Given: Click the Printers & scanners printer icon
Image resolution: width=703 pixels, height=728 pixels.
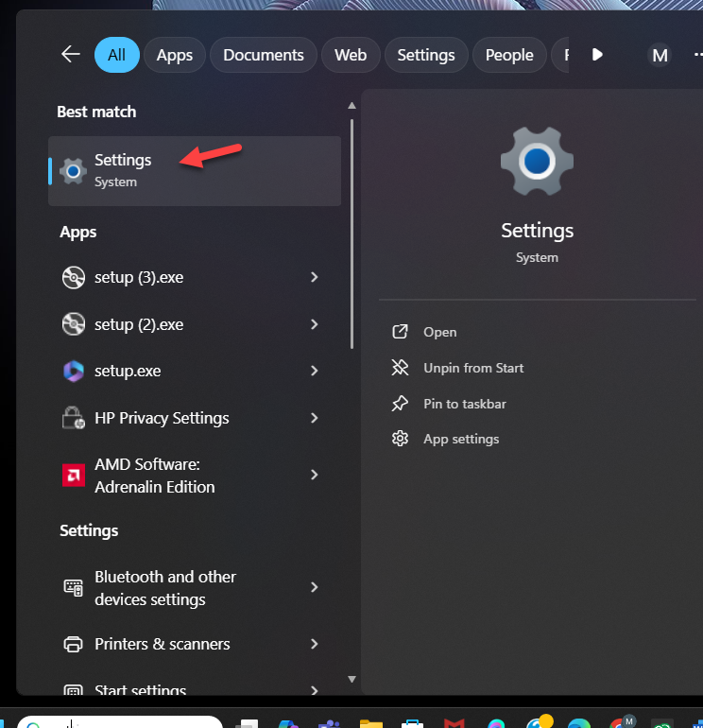Looking at the screenshot, I should 73,645.
